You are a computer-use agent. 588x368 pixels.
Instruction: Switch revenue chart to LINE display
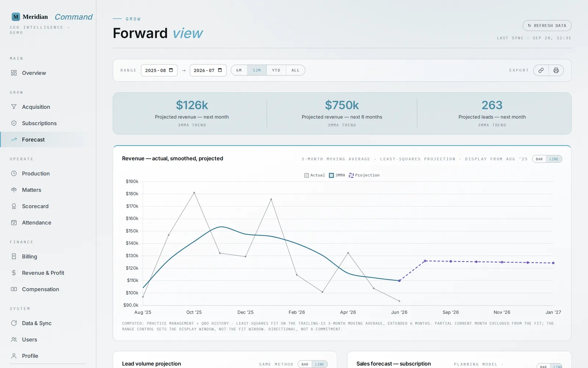554,159
